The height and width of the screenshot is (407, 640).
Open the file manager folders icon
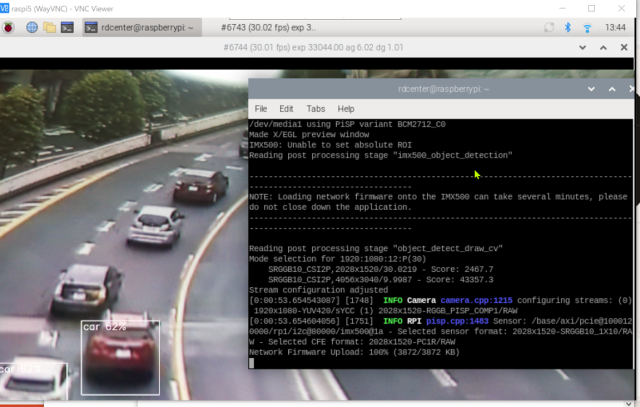click(50, 27)
